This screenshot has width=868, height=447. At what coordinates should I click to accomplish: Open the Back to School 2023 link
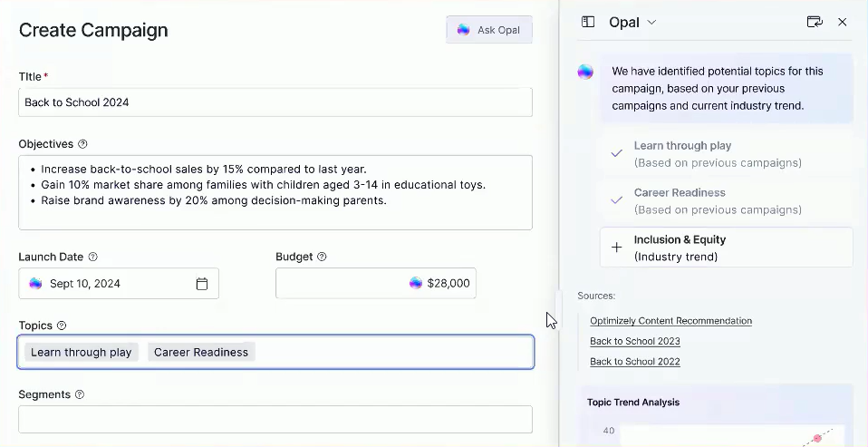tap(634, 341)
